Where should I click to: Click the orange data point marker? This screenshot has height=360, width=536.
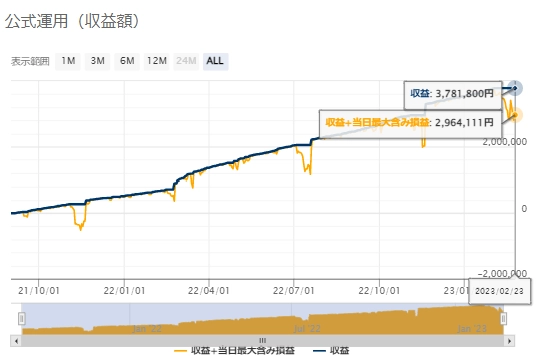(x=515, y=115)
